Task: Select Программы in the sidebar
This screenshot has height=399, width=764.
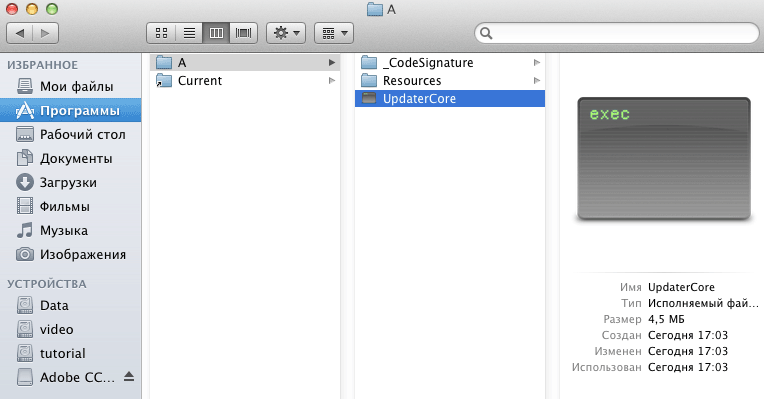Action: [71, 111]
